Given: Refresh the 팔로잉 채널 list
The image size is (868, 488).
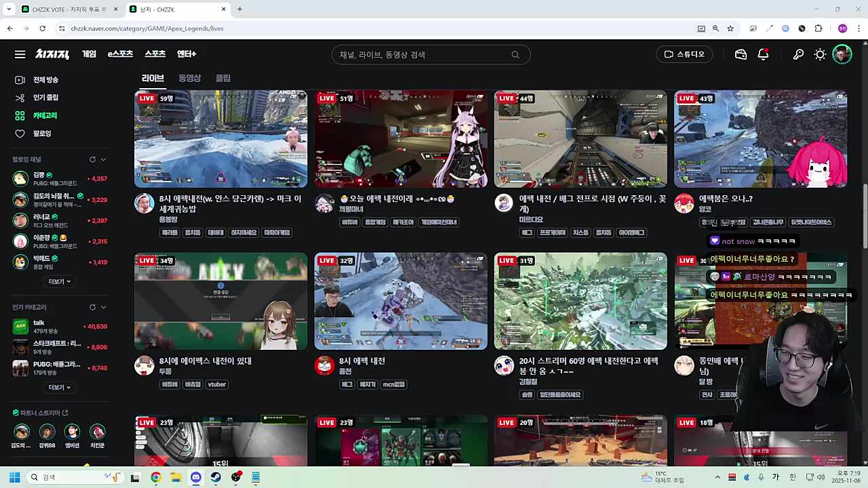Looking at the screenshot, I should [x=92, y=159].
